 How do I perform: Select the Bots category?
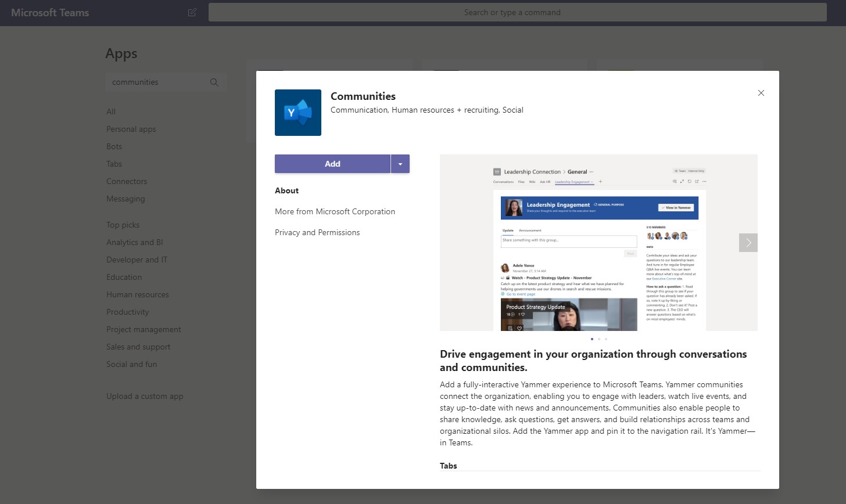click(114, 146)
